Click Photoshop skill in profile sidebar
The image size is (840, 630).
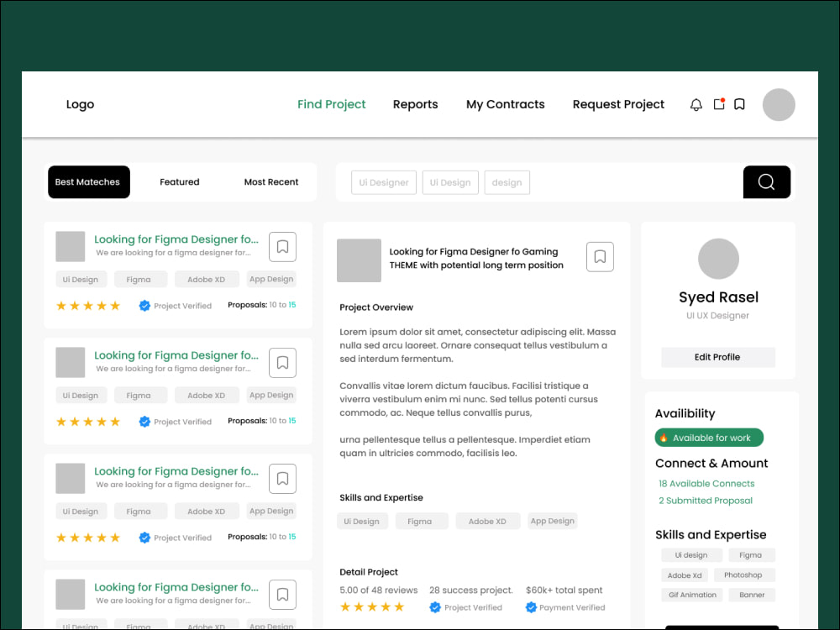[744, 575]
